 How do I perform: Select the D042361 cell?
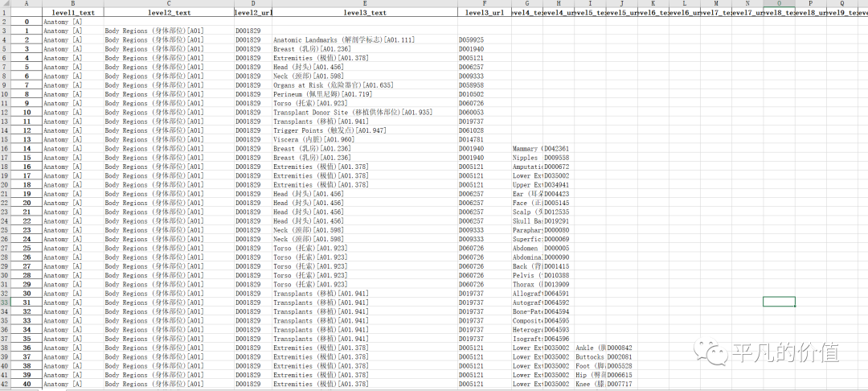[557, 149]
